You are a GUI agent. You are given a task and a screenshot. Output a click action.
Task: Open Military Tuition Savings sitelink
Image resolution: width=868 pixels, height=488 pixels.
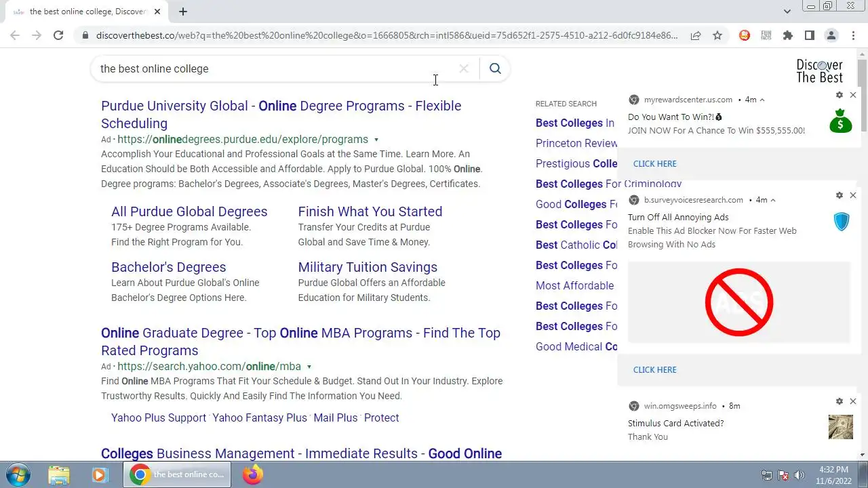tap(368, 267)
